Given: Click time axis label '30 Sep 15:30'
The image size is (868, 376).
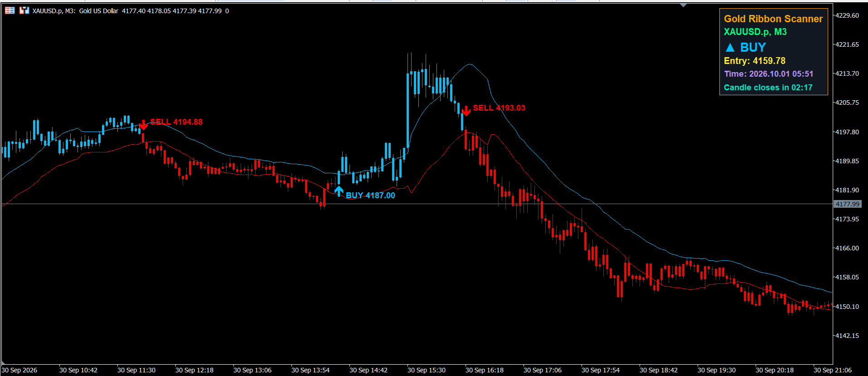Looking at the screenshot, I should point(427,370).
